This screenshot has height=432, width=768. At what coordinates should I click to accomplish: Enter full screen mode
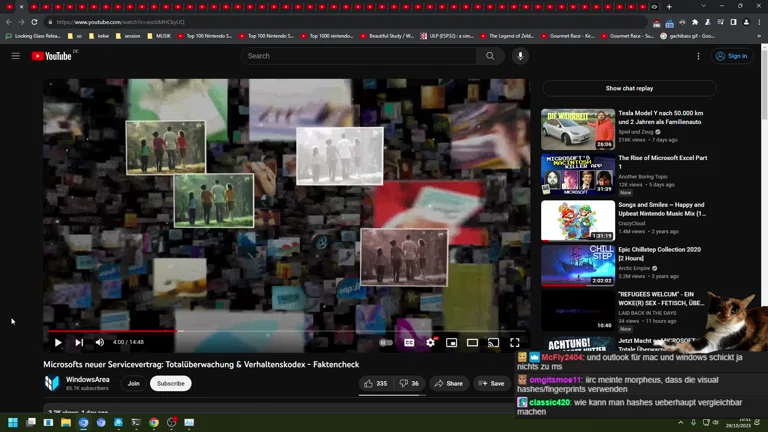(x=515, y=343)
